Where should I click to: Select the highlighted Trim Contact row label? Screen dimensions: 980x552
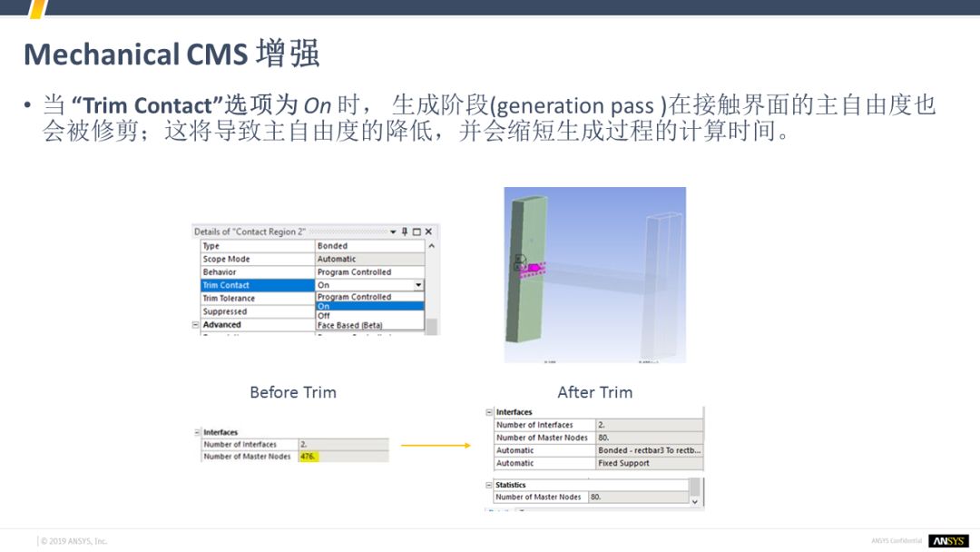258,285
